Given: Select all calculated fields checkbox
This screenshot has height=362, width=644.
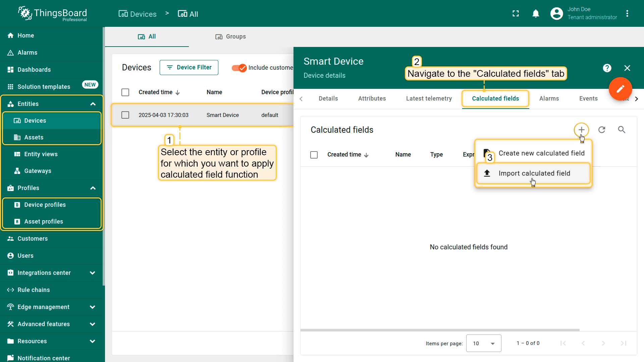Looking at the screenshot, I should (314, 155).
